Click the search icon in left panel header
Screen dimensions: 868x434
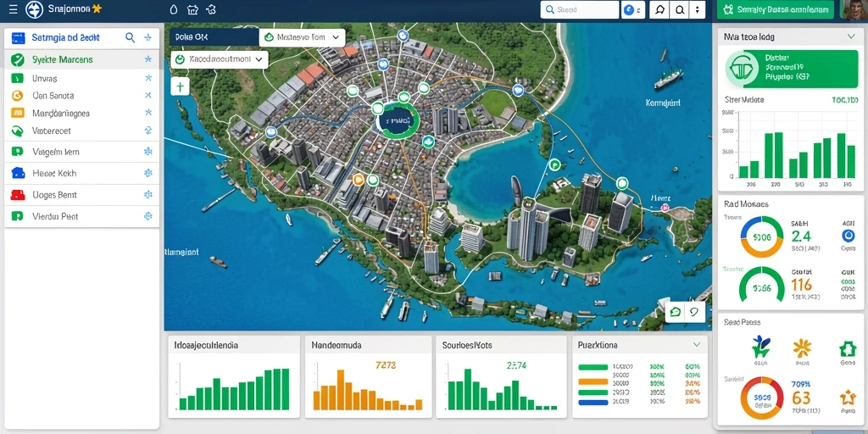click(130, 37)
